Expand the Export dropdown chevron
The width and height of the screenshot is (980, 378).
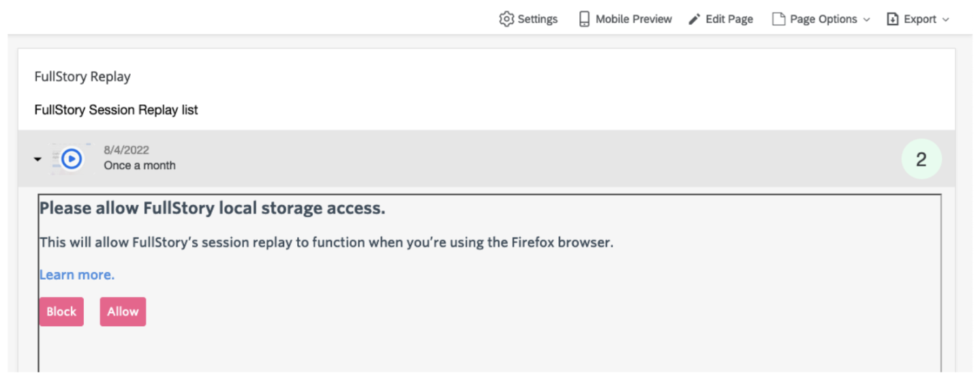945,20
